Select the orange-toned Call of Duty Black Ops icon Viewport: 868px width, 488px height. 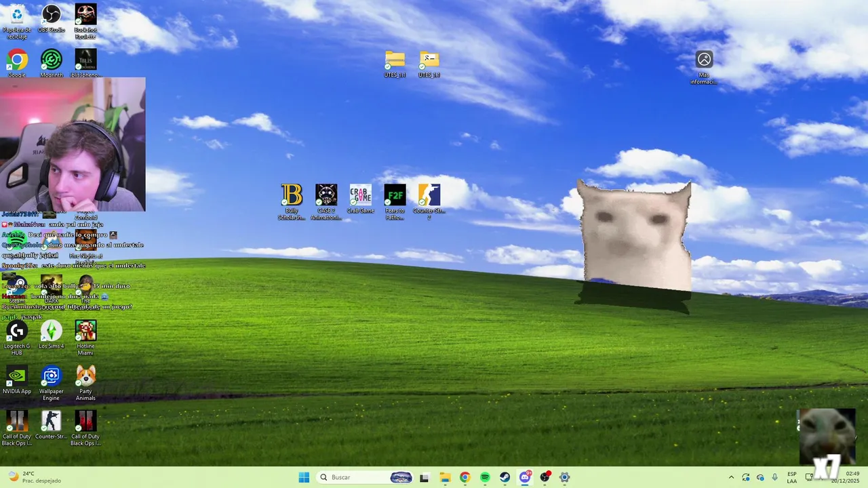pos(17,428)
